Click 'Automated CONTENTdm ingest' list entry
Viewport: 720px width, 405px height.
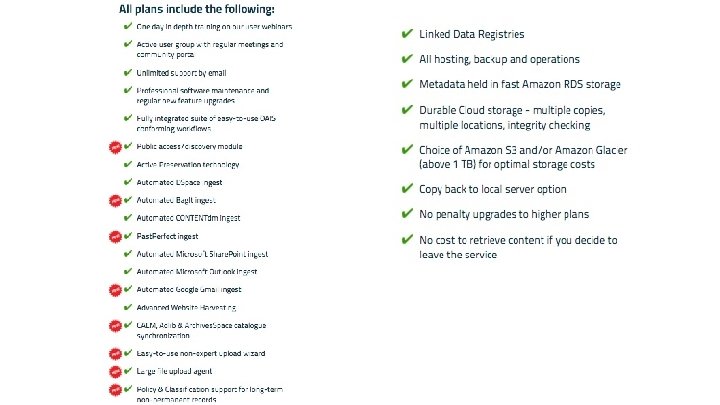click(x=189, y=218)
